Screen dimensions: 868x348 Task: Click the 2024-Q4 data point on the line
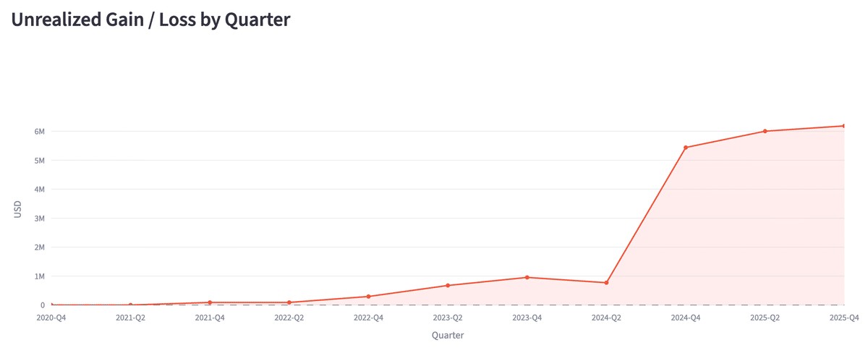coord(686,148)
